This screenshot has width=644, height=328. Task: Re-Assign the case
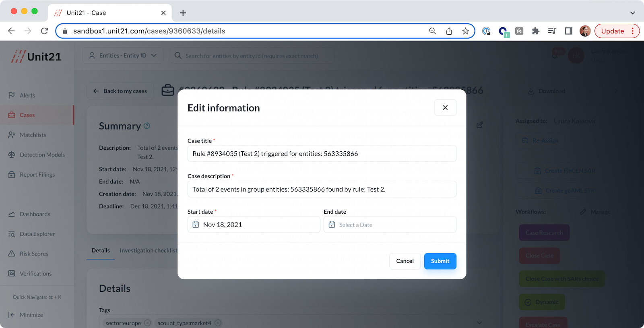click(x=540, y=140)
